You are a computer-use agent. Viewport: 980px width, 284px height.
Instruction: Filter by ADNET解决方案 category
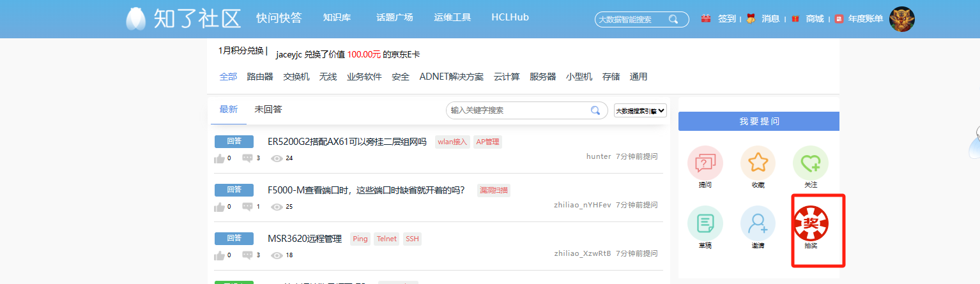[x=452, y=77]
